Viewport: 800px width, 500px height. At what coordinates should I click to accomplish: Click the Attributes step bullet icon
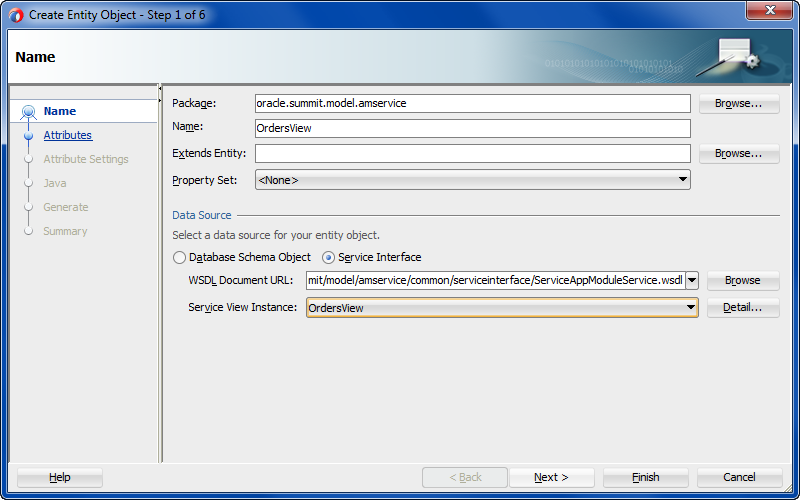tap(29, 136)
